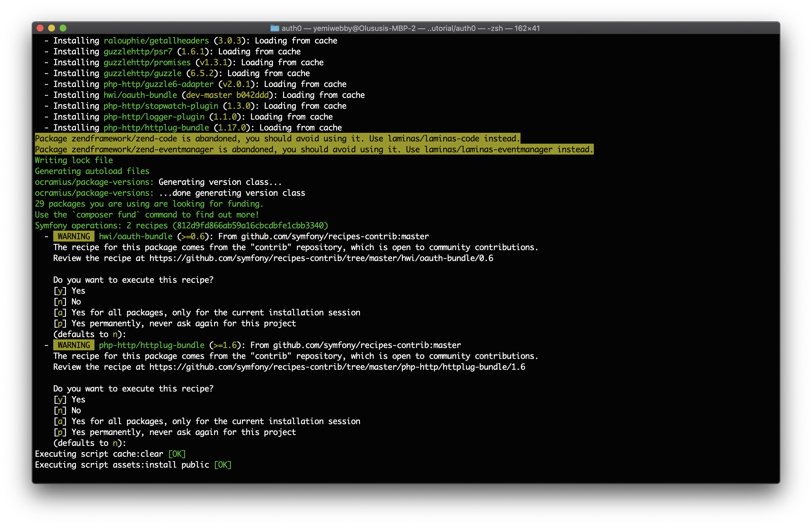Click the Writing lock file line
812x526 pixels.
coord(74,160)
